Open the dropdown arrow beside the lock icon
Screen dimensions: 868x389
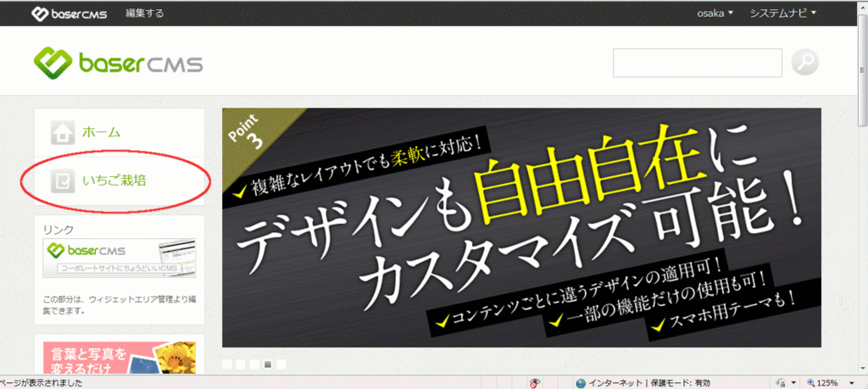point(793,383)
